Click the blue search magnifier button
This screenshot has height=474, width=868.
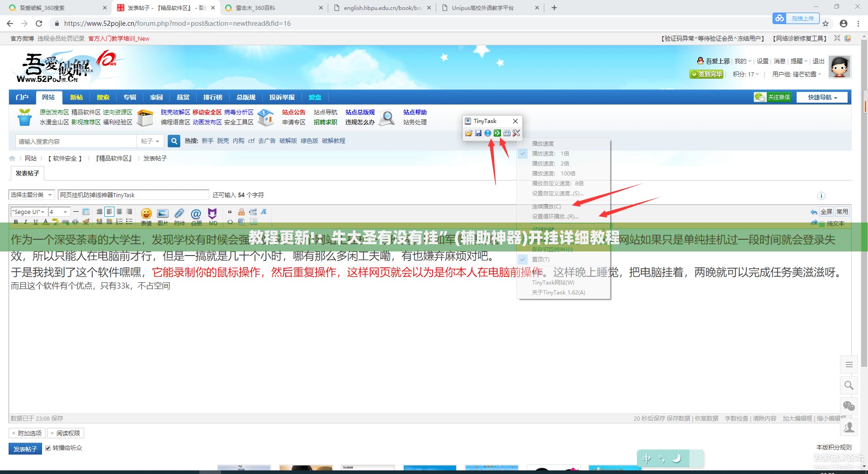174,141
